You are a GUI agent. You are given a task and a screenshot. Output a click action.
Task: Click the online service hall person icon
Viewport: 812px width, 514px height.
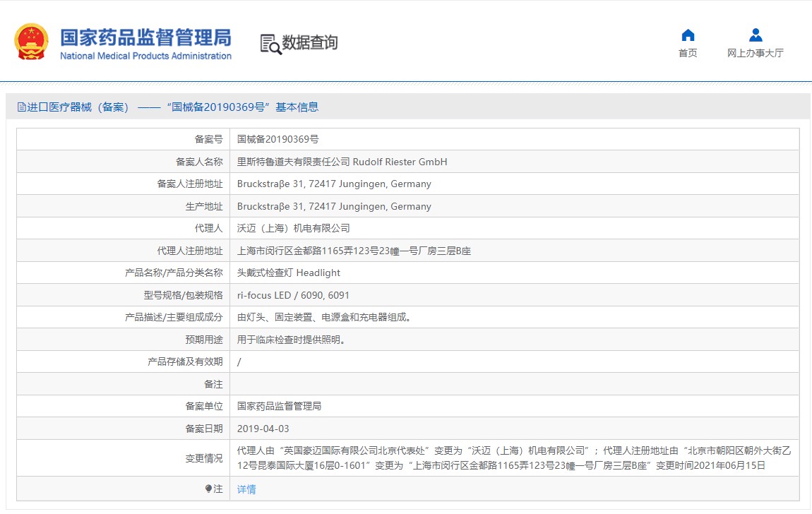tap(756, 35)
